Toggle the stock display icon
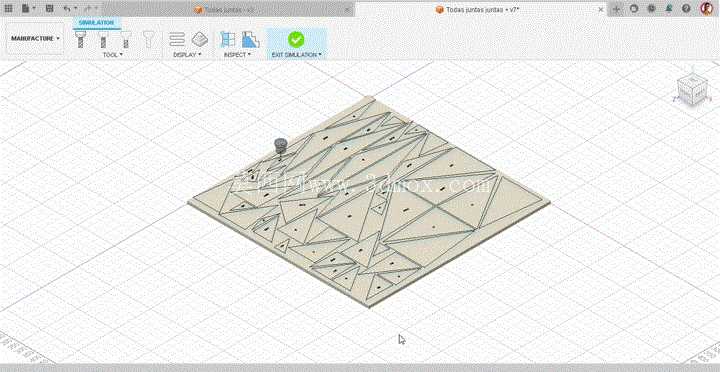The image size is (720, 372). (x=200, y=39)
